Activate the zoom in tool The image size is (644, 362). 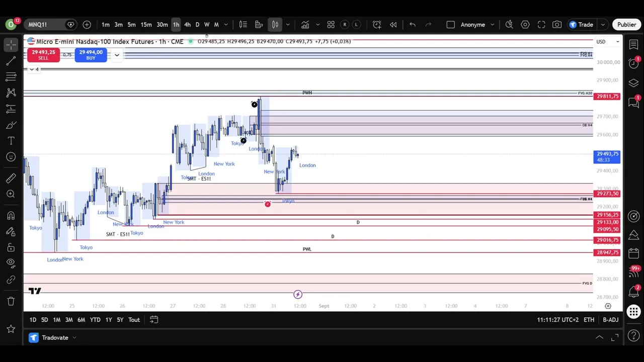click(11, 194)
